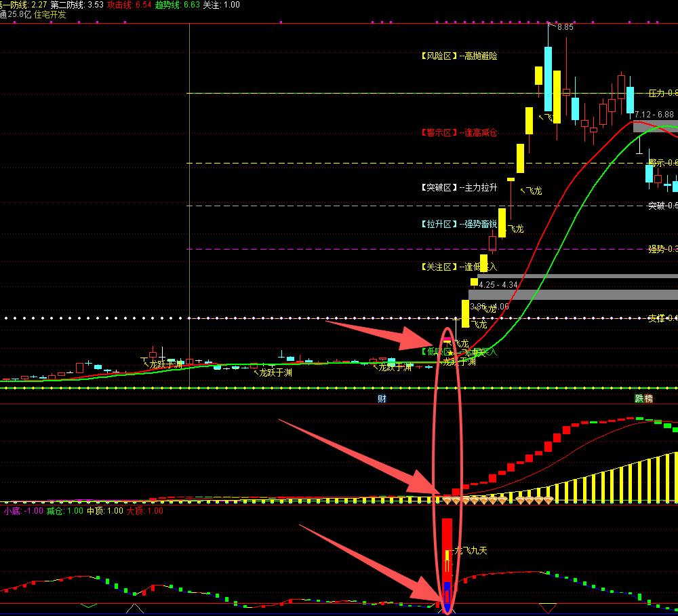This screenshot has width=678, height=616.
Task: Click the first diamond signal at the oval
Action: point(447,500)
